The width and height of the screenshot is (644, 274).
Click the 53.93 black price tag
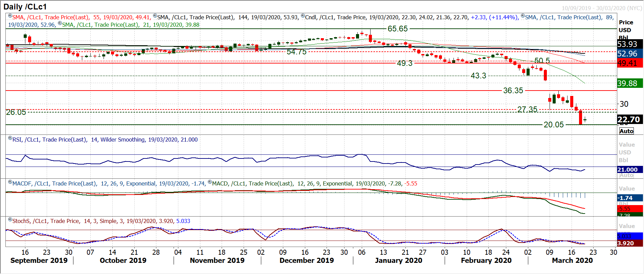click(630, 44)
